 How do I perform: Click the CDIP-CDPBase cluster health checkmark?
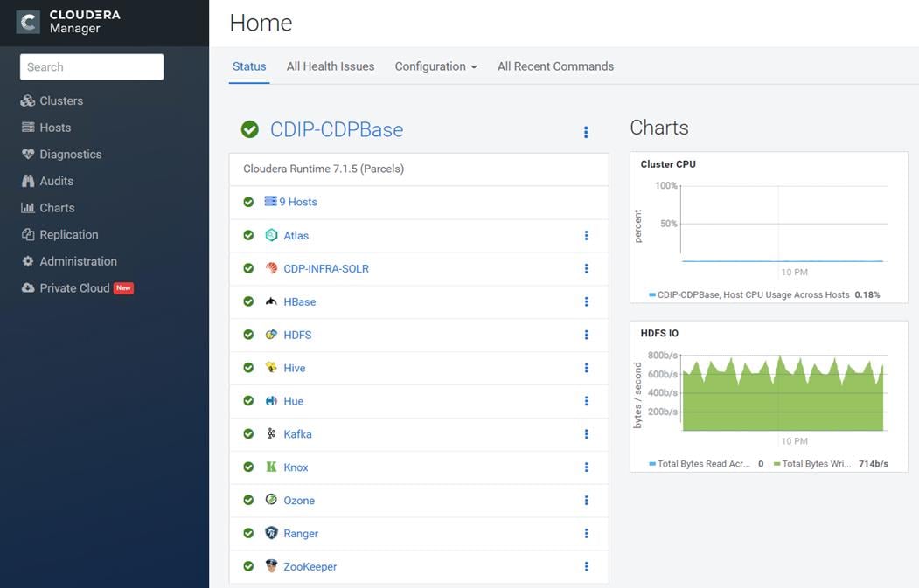coord(250,129)
